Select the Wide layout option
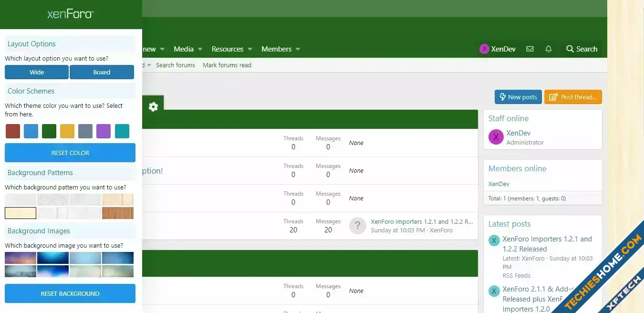This screenshot has width=644, height=313. point(37,73)
